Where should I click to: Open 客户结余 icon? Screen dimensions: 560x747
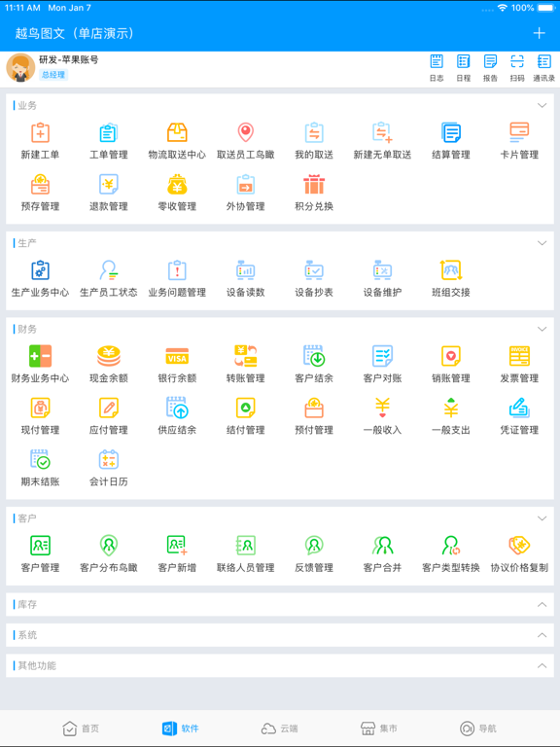click(x=314, y=356)
